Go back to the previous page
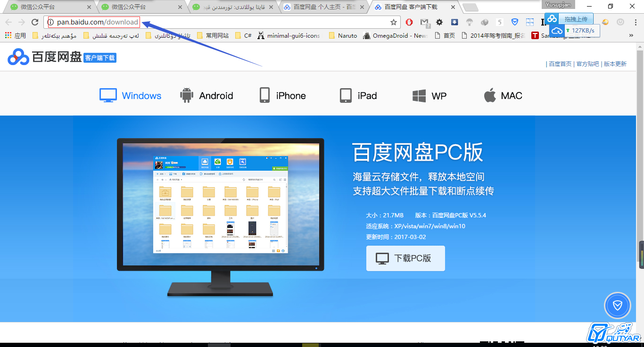 click(x=8, y=22)
